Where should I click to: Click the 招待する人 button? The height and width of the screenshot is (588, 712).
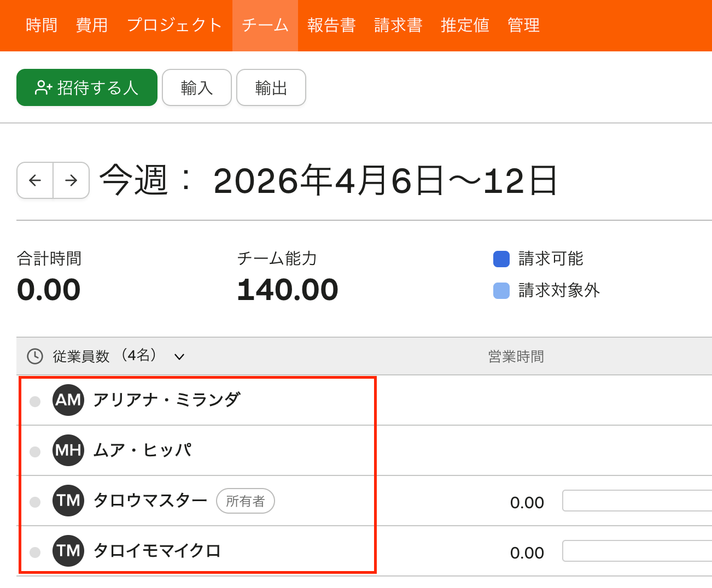click(x=87, y=87)
